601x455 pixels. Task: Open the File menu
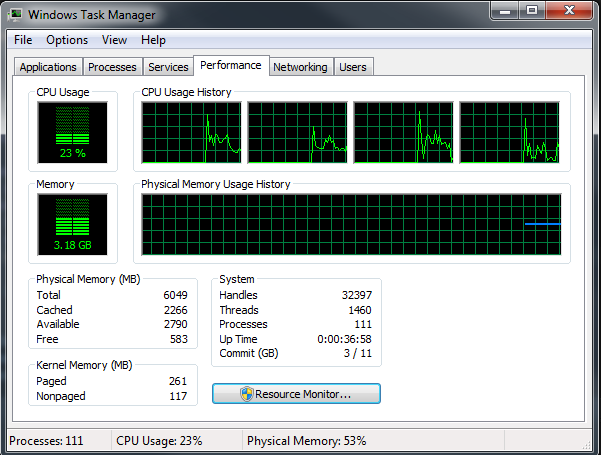[23, 40]
